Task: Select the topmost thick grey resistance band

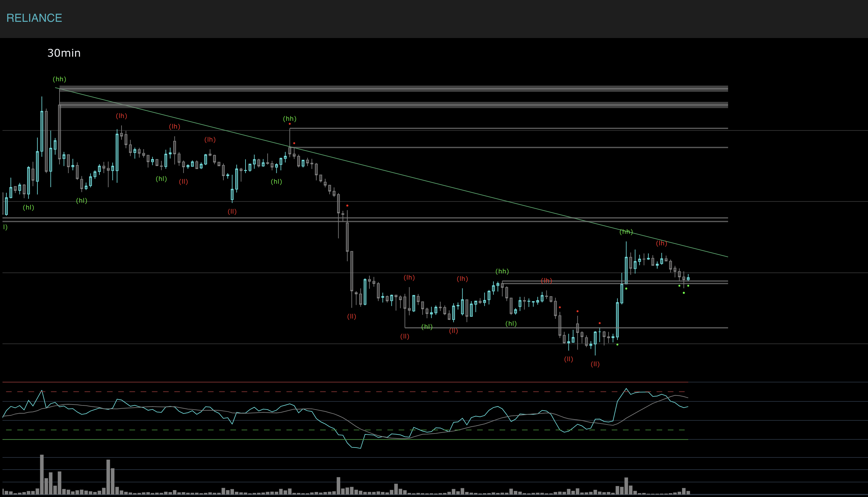Action: click(x=394, y=89)
